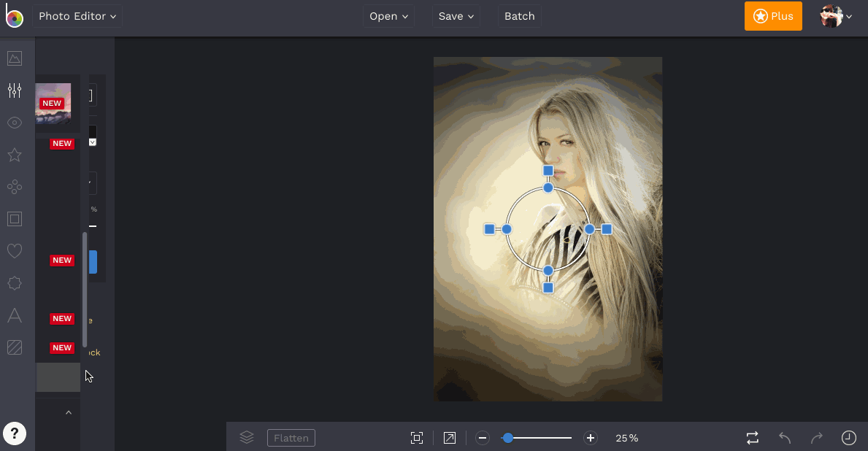Click the left square handle on the radial selector

tap(489, 229)
